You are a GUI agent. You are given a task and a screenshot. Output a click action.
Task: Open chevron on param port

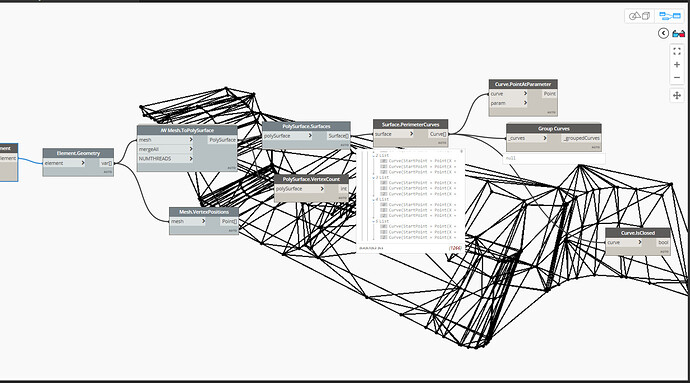click(x=525, y=103)
